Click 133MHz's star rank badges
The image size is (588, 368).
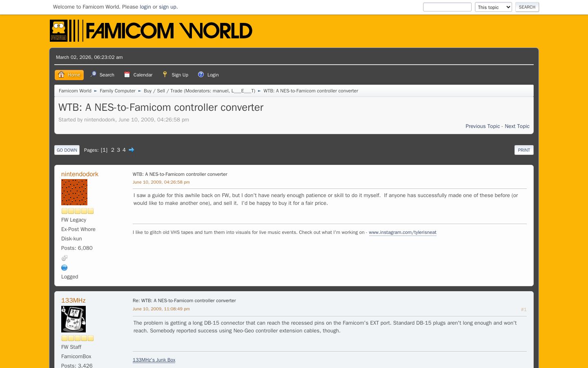pyautogui.click(x=78, y=338)
